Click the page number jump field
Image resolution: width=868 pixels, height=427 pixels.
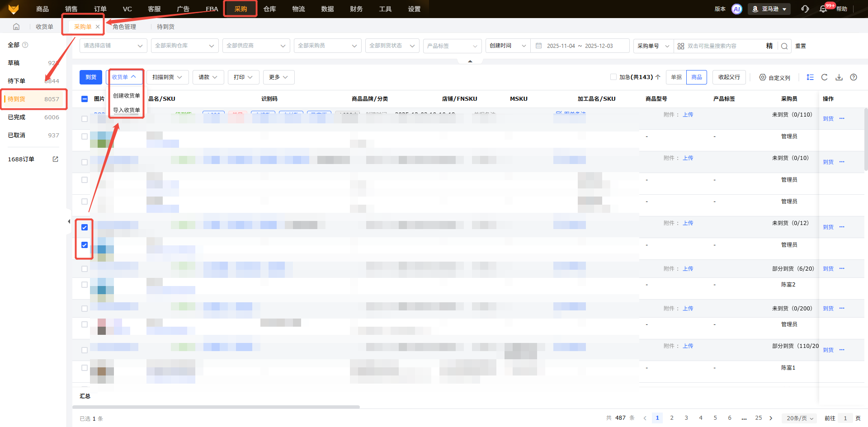(845, 418)
